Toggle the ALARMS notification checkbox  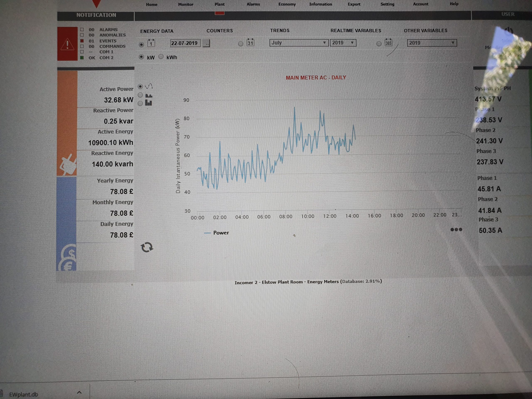[82, 29]
